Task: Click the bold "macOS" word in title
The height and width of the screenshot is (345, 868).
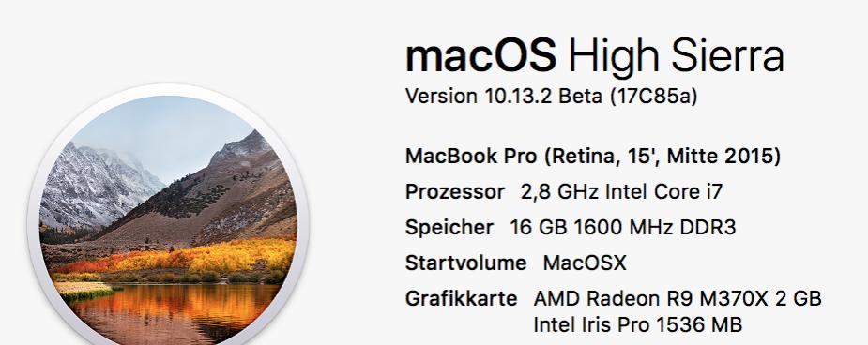Action: pyautogui.click(x=480, y=56)
